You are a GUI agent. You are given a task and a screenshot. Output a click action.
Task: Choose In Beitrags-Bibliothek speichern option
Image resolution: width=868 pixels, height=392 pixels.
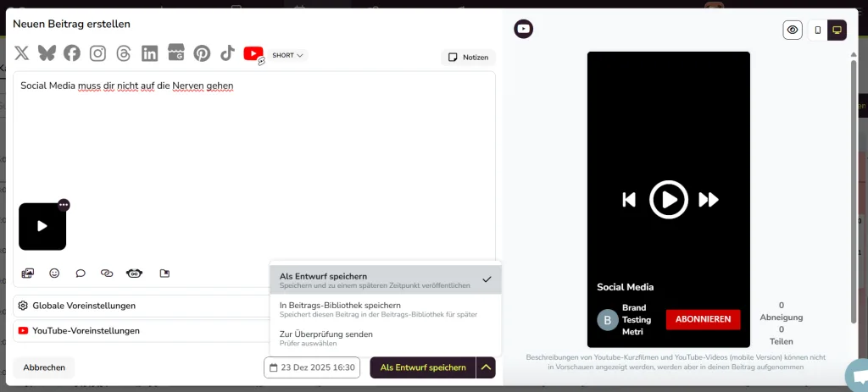click(x=386, y=309)
